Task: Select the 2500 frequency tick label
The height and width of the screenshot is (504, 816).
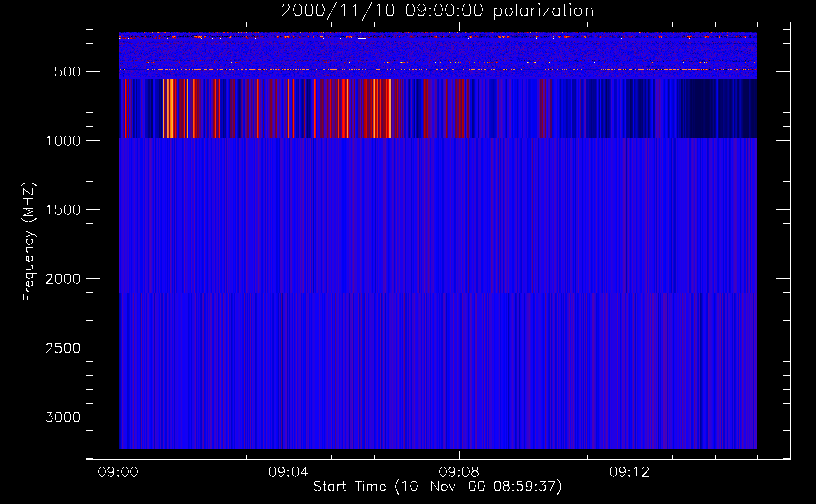Action: [63, 348]
